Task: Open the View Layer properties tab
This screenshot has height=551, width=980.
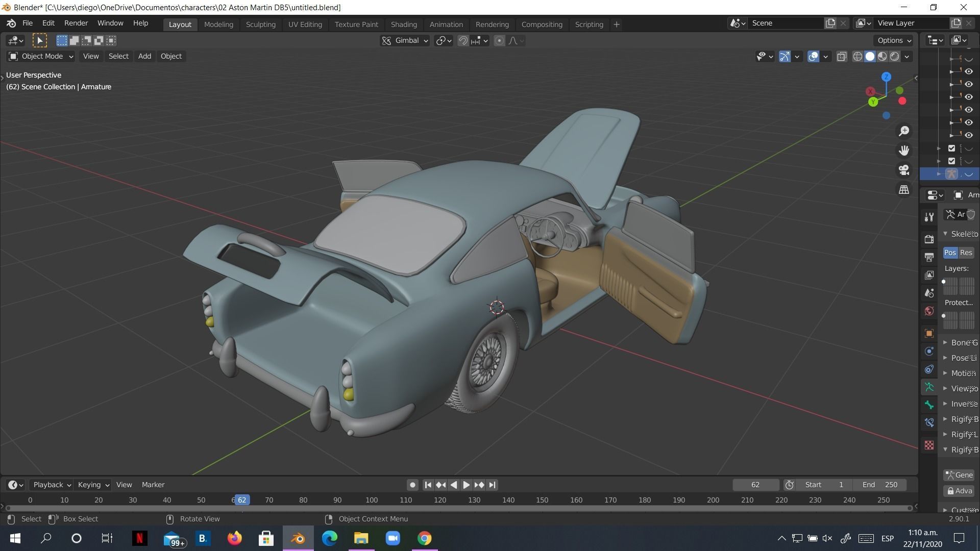Action: point(929,275)
